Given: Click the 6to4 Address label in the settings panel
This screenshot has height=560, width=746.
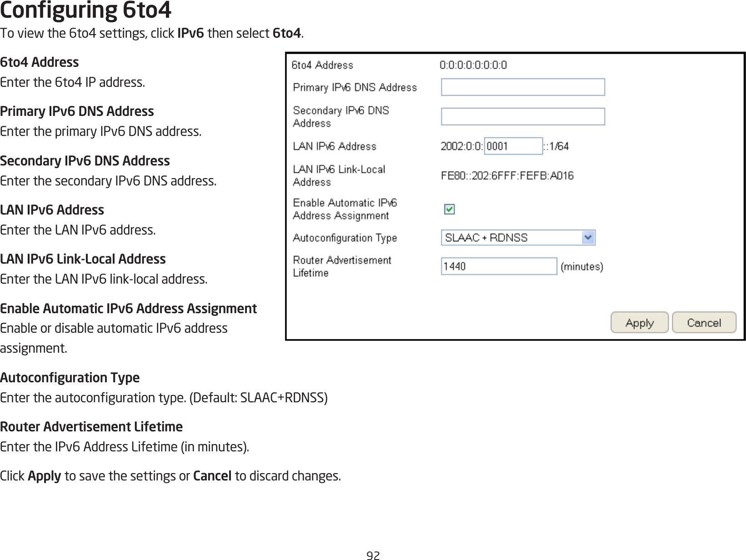Looking at the screenshot, I should click(x=322, y=65).
